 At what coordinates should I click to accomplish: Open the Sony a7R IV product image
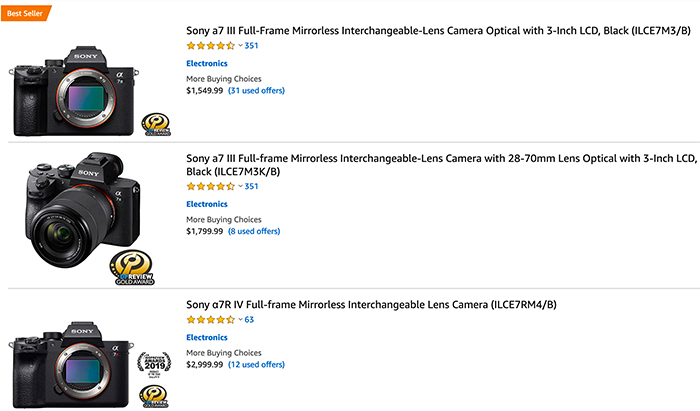pos(71,365)
